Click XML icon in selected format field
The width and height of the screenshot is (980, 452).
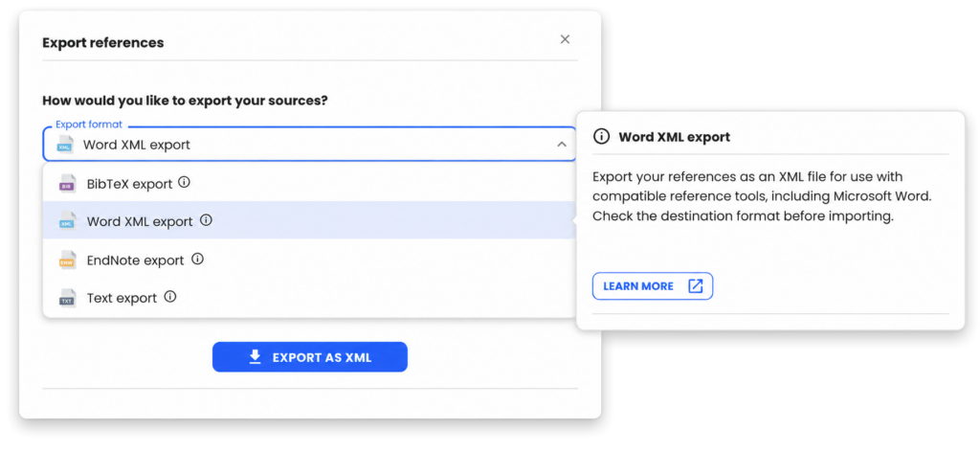pyautogui.click(x=65, y=145)
